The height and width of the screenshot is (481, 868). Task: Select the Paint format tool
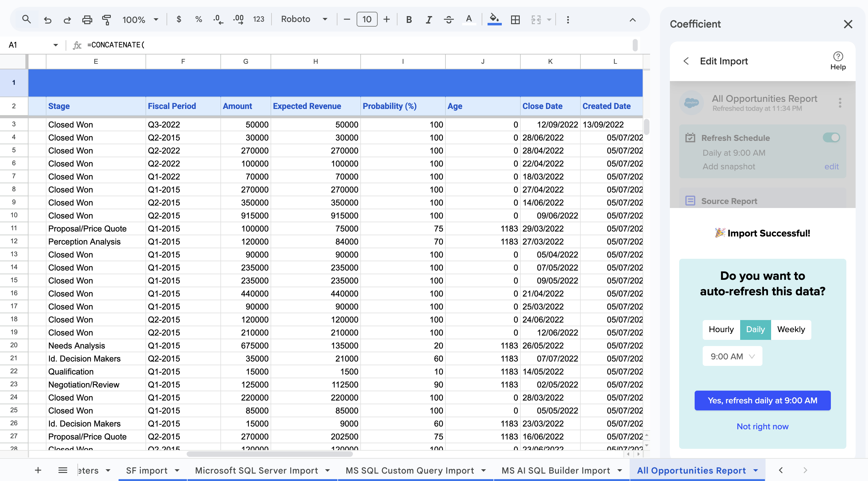coord(106,19)
